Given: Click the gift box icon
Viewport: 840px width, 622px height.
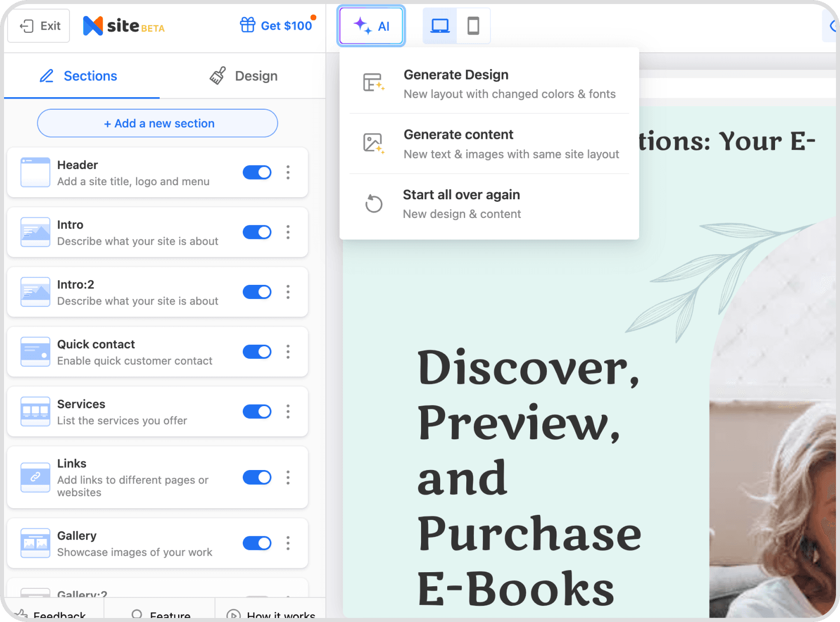Looking at the screenshot, I should point(247,25).
